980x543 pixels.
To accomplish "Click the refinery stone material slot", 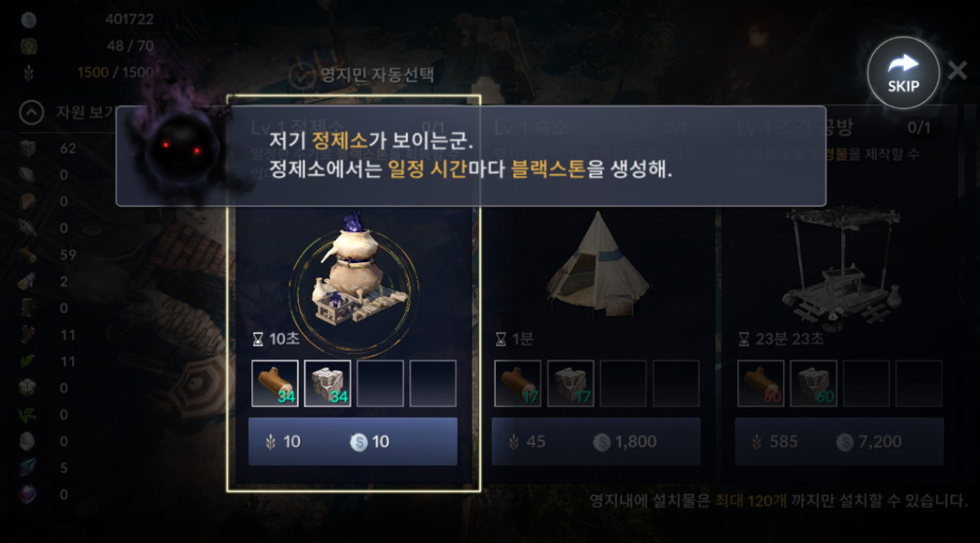I will (x=327, y=383).
